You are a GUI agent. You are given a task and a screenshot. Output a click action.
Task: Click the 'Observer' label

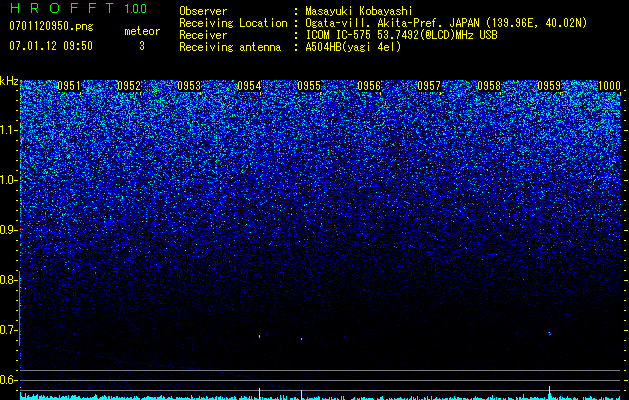click(x=203, y=11)
